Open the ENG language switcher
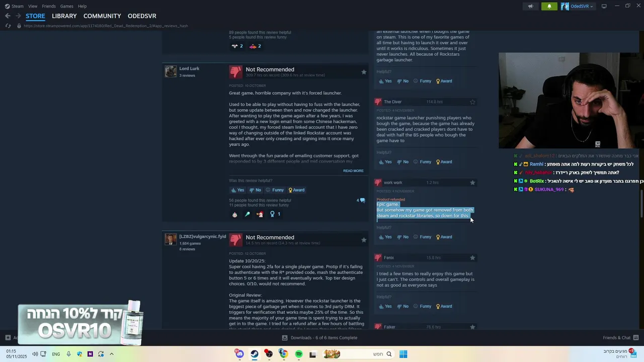644x362 pixels. point(56,354)
